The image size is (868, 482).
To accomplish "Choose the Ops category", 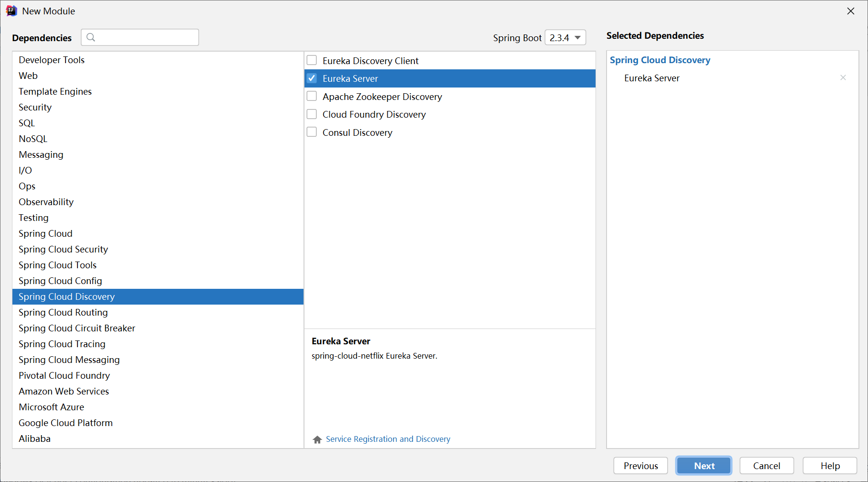I will [158, 186].
